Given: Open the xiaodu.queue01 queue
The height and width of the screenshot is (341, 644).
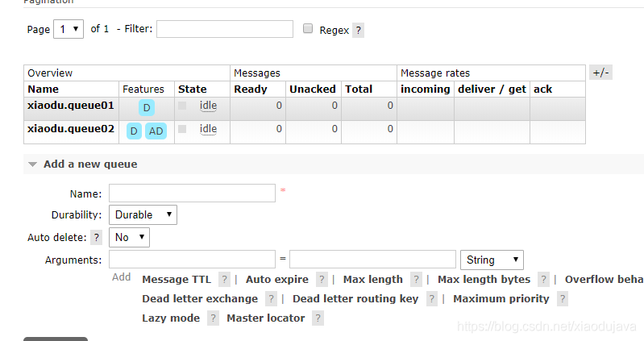Looking at the screenshot, I should [x=71, y=106].
